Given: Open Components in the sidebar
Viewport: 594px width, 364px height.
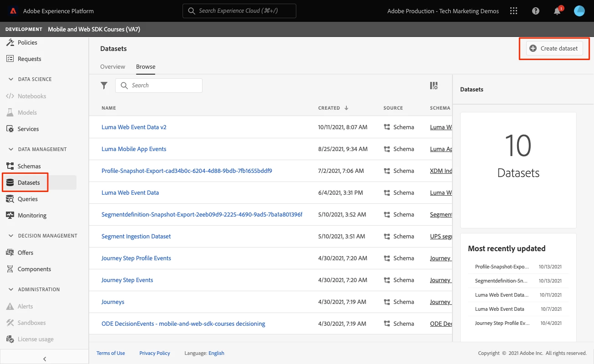Looking at the screenshot, I should click(34, 269).
